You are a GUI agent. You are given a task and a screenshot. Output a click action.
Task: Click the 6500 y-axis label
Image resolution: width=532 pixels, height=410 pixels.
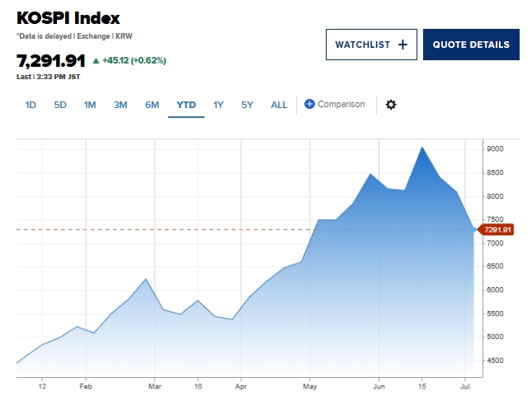click(495, 266)
